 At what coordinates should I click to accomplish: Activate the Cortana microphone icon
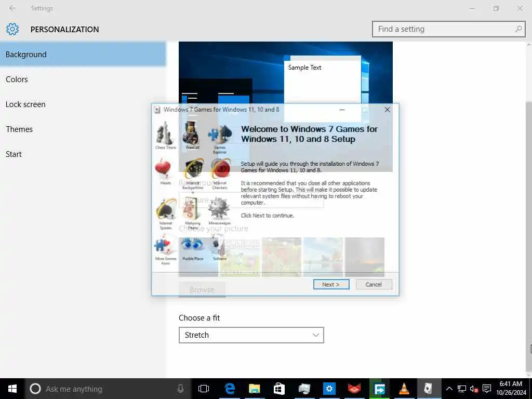(180, 389)
